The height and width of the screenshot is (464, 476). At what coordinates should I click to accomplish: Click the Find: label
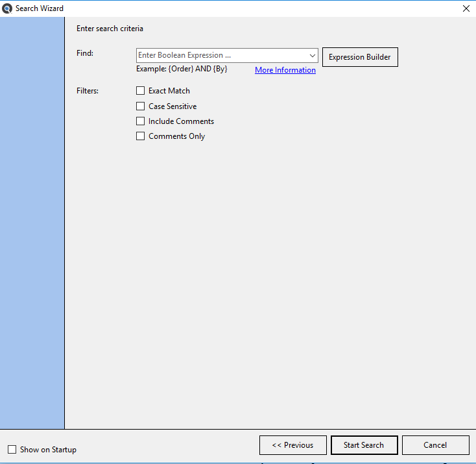pos(85,53)
